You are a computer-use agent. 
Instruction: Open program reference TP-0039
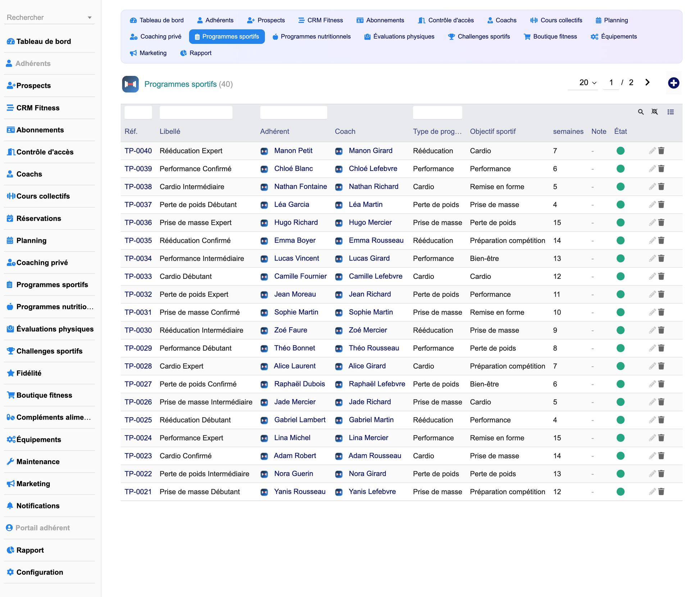pos(138,169)
